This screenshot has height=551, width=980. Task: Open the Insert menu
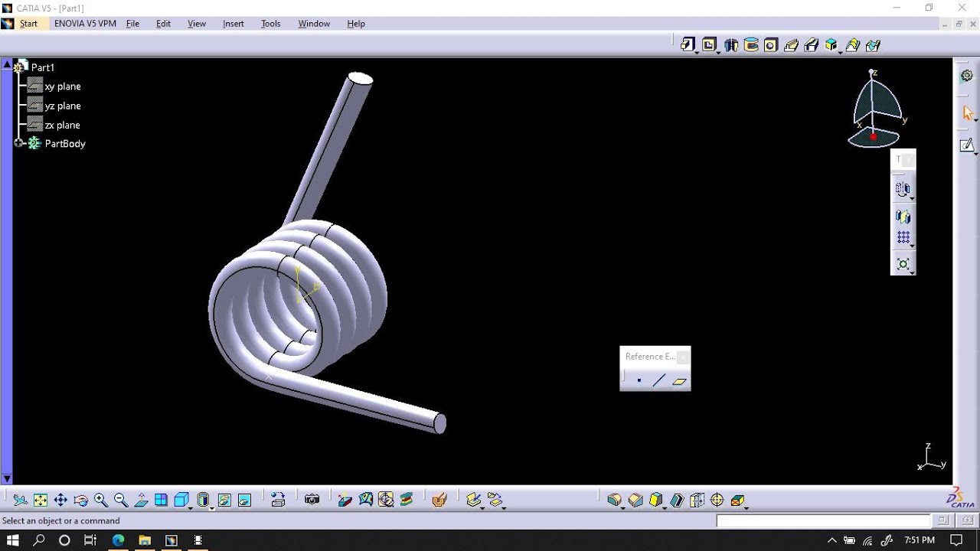point(234,24)
